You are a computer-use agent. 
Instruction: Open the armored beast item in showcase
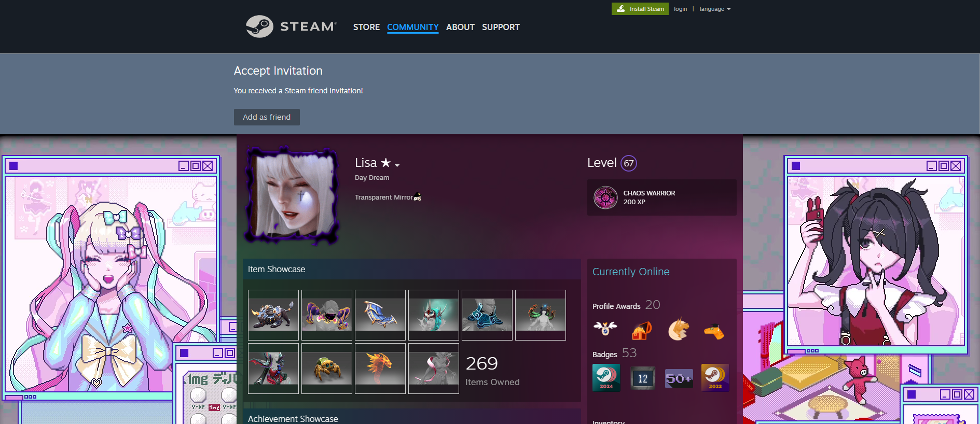point(273,315)
